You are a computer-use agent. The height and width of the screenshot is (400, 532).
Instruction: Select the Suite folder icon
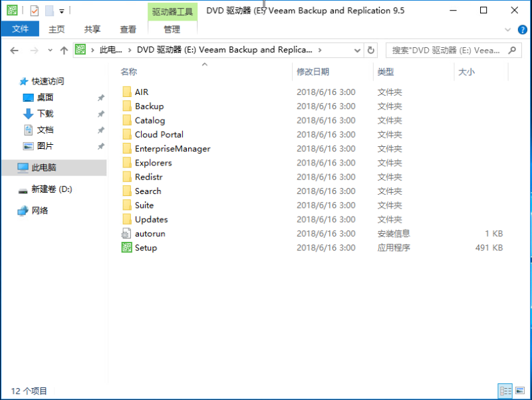[127, 205]
